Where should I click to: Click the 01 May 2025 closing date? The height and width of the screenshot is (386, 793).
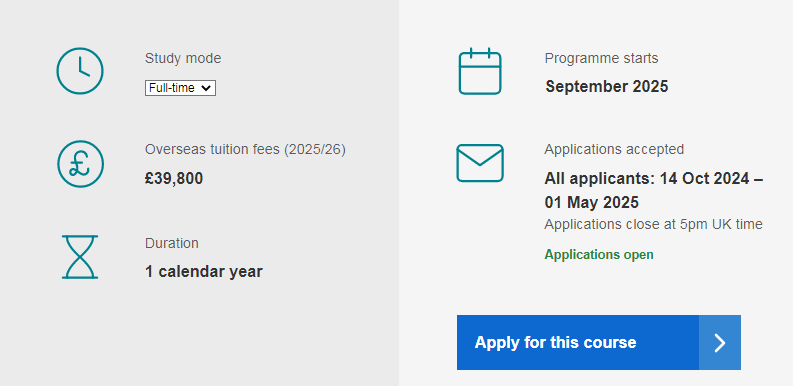click(592, 202)
